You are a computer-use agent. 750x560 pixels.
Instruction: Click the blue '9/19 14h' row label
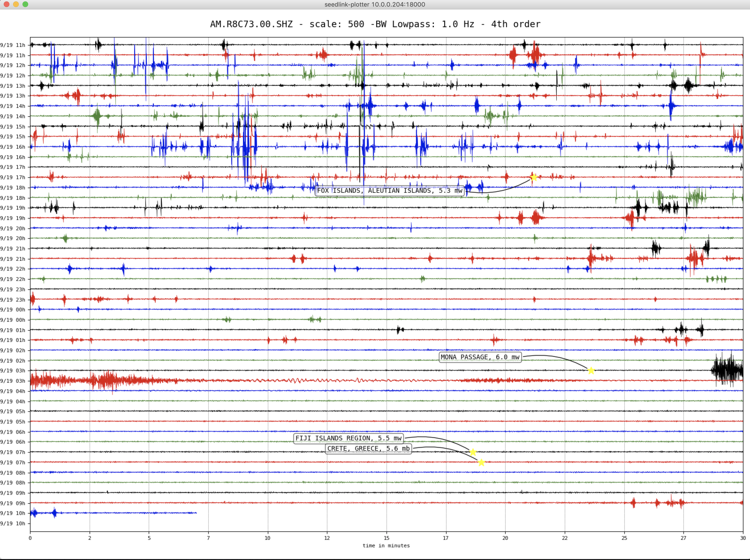click(x=13, y=106)
